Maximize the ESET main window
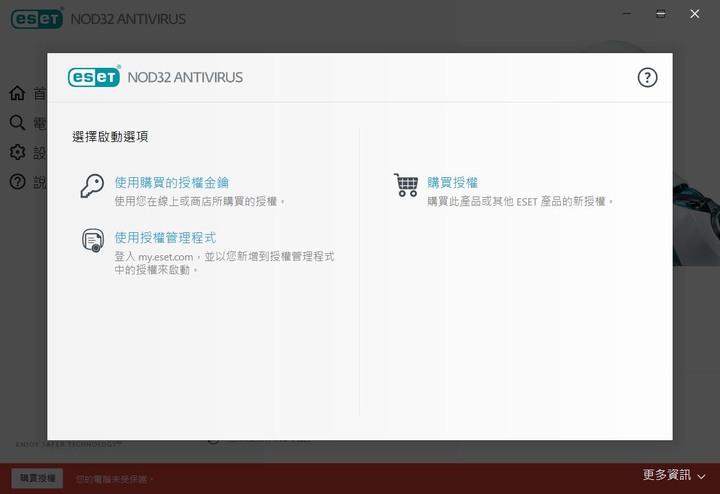Viewport: 720px width, 494px height. 661,14
